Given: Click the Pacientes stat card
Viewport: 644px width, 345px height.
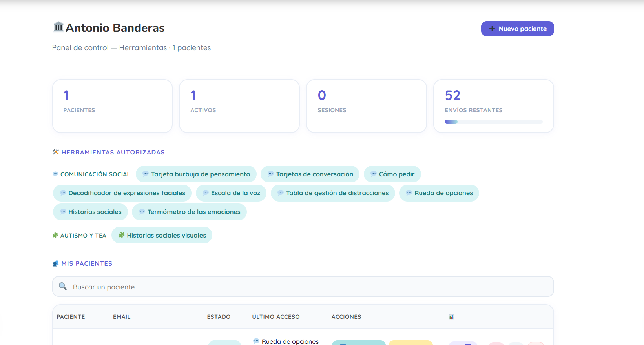Looking at the screenshot, I should point(112,106).
